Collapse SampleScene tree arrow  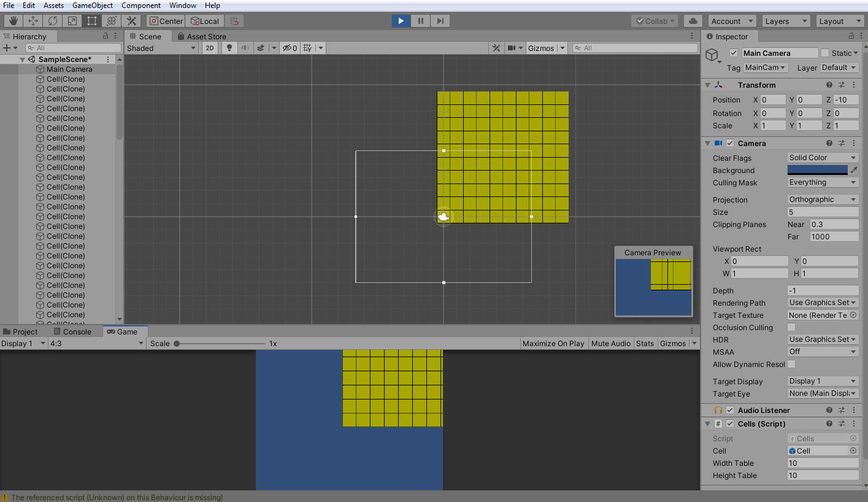coord(23,60)
